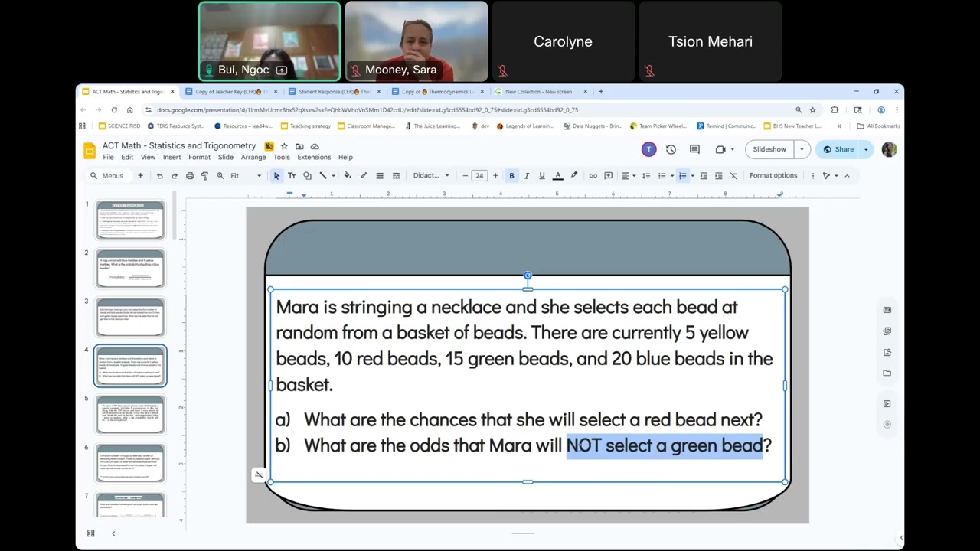Click the New slide plus button
This screenshot has height=551, width=980.
pos(140,176)
